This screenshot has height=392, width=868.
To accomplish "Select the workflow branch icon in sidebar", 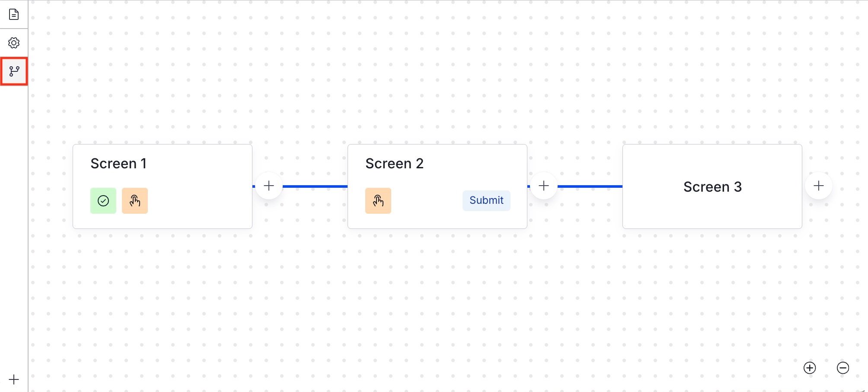I will [14, 71].
